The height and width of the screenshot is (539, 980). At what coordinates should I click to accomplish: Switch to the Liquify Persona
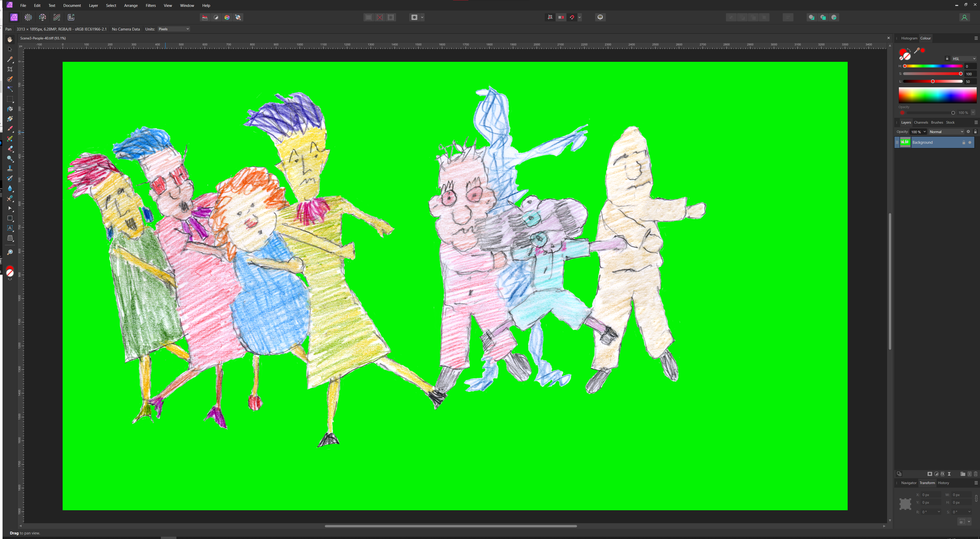28,17
